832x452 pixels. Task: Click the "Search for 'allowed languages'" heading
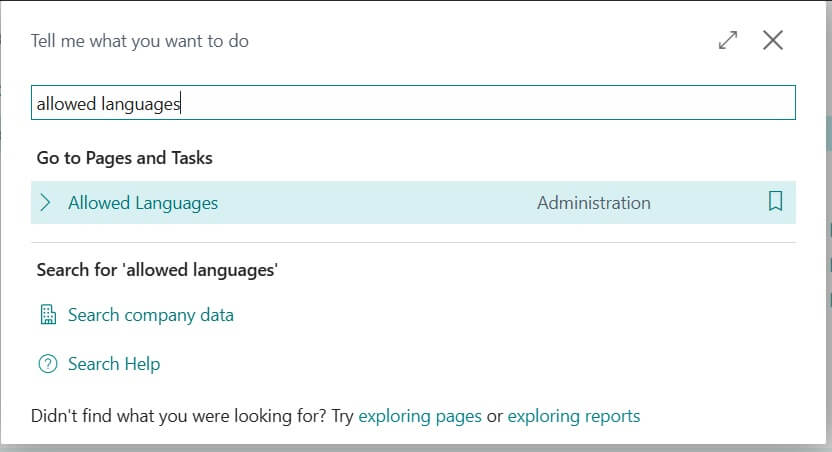click(157, 270)
